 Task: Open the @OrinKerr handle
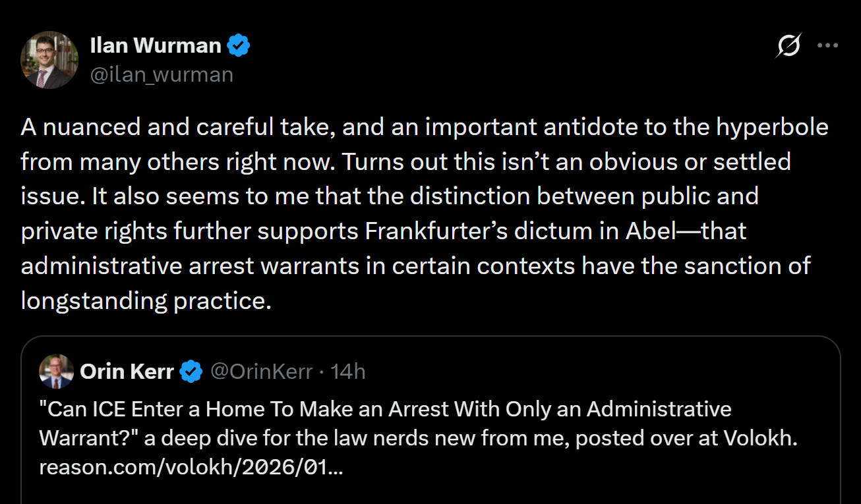(x=261, y=372)
